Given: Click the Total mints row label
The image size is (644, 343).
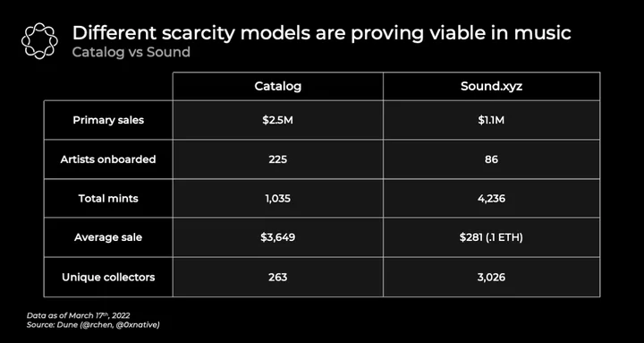Looking at the screenshot, I should point(108,199).
